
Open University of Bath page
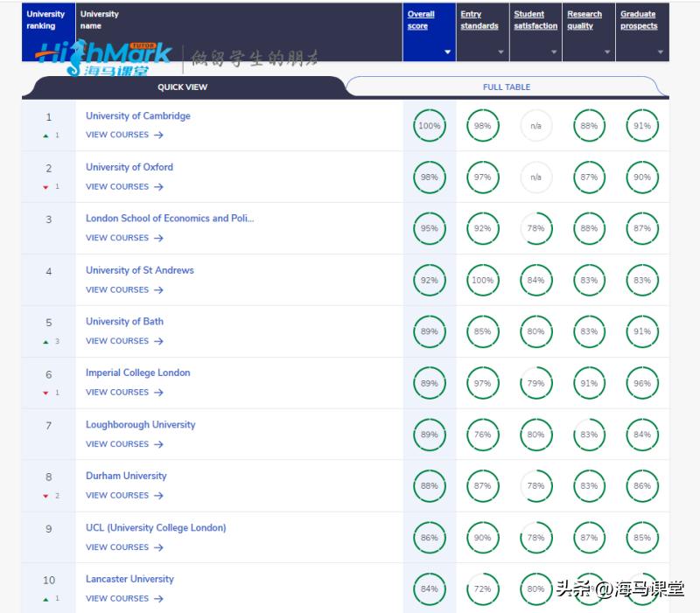tap(124, 322)
